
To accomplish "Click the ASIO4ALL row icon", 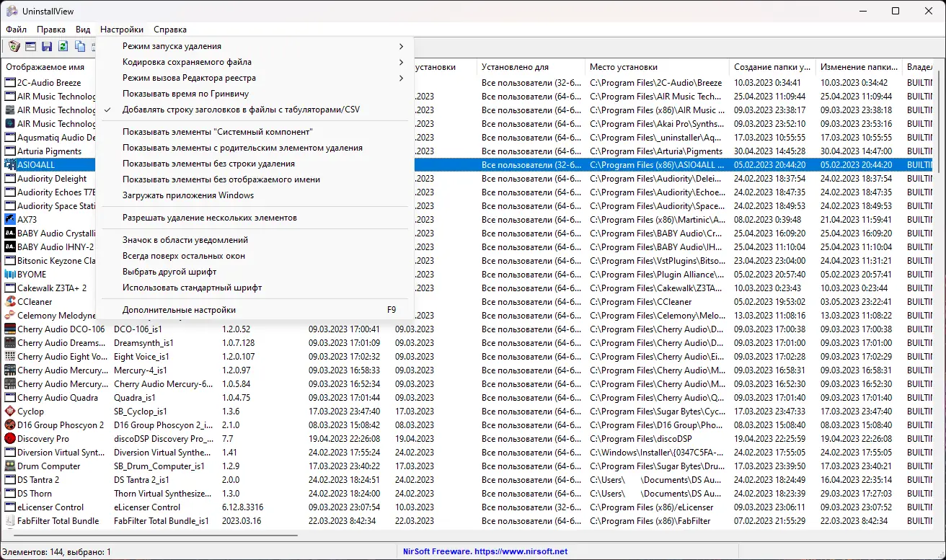I will click(x=10, y=165).
